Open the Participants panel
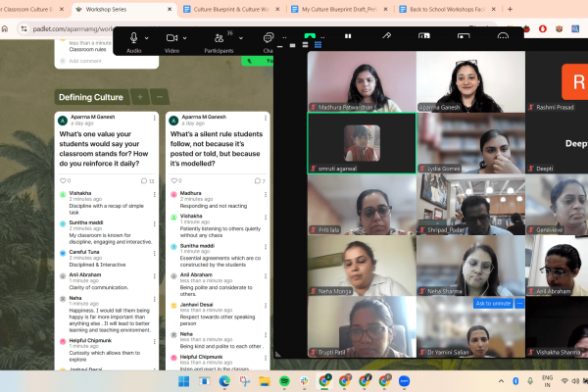 pyautogui.click(x=217, y=37)
